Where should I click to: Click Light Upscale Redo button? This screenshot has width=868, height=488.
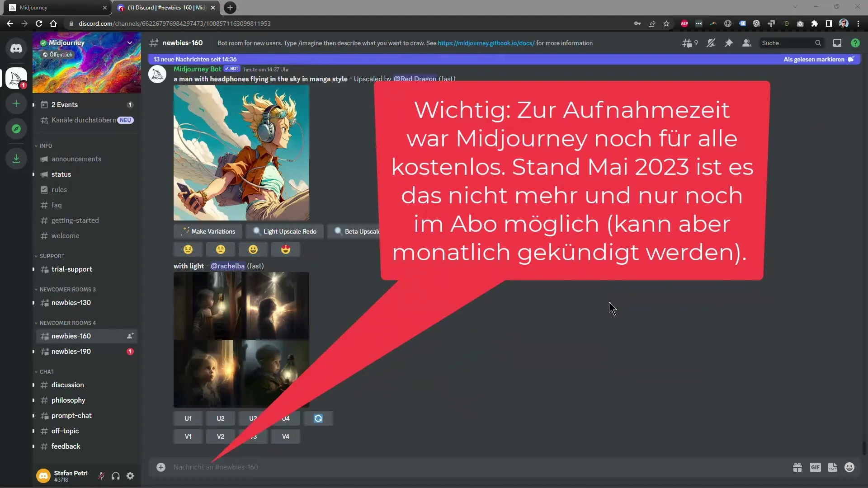click(x=285, y=231)
